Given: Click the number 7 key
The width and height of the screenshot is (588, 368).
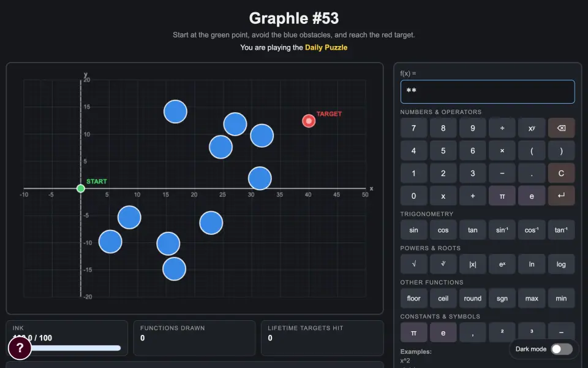Looking at the screenshot, I should tap(413, 128).
